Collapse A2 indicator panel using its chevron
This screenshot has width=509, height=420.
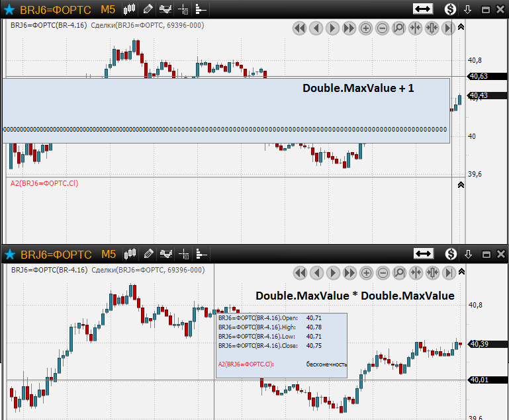click(x=461, y=185)
